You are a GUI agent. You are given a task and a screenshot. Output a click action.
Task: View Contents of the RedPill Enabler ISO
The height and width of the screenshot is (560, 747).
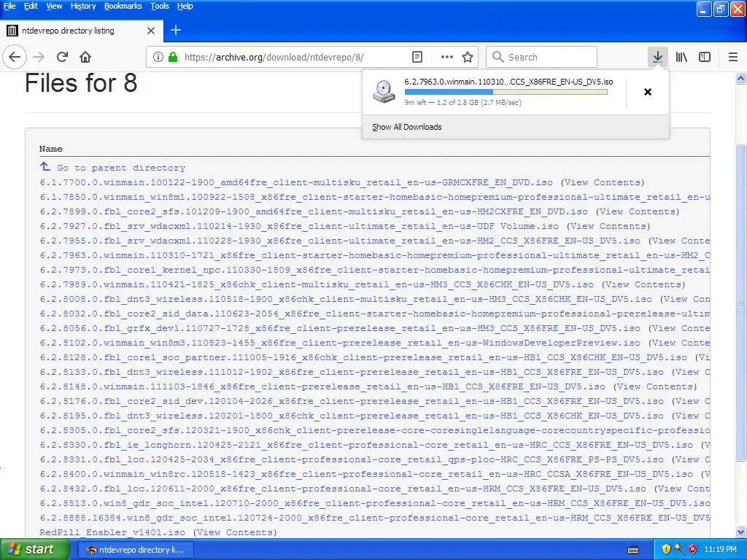pos(235,532)
